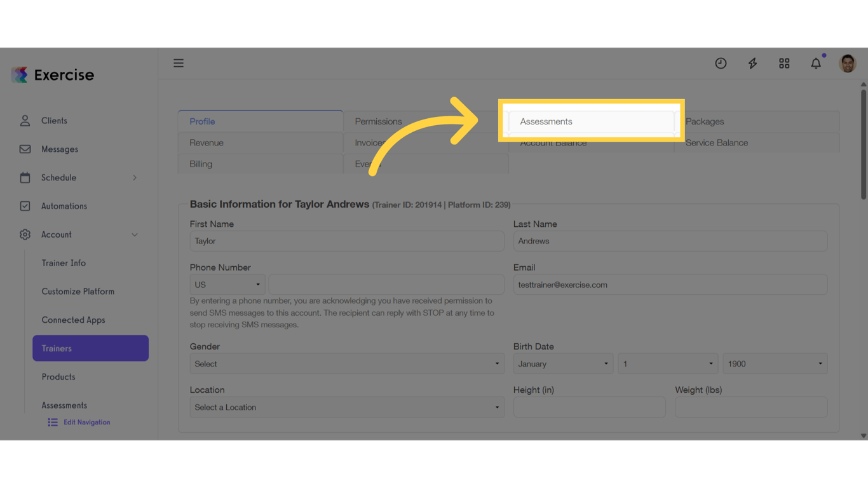
Task: Select the Schedule calendar icon
Action: click(25, 177)
